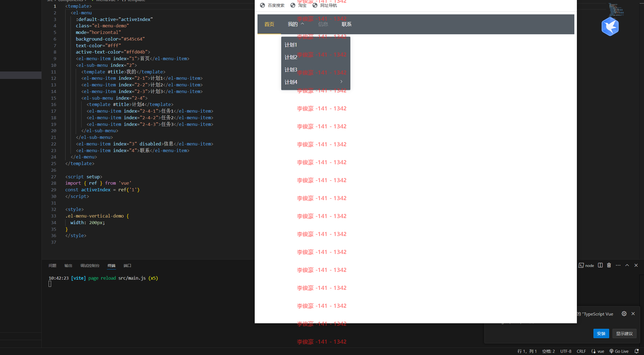Viewport: 644px width, 355px height.
Task: Click the node terminal icon
Action: click(x=581, y=265)
